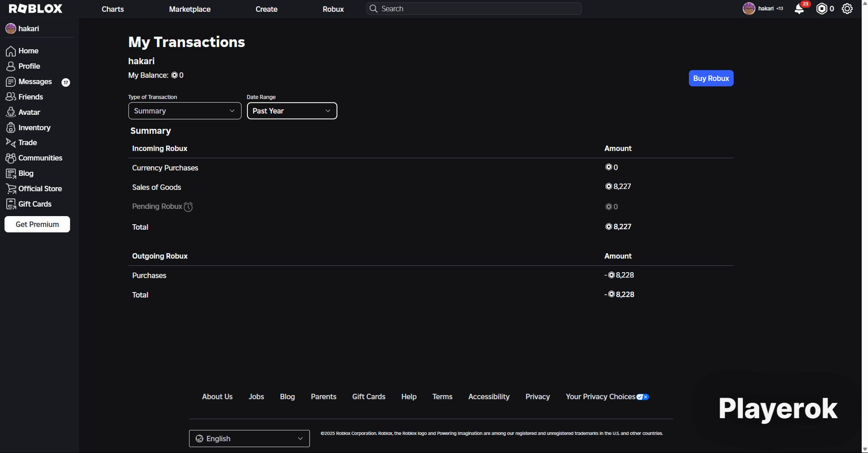Click the Inventory backpack icon

click(x=11, y=128)
